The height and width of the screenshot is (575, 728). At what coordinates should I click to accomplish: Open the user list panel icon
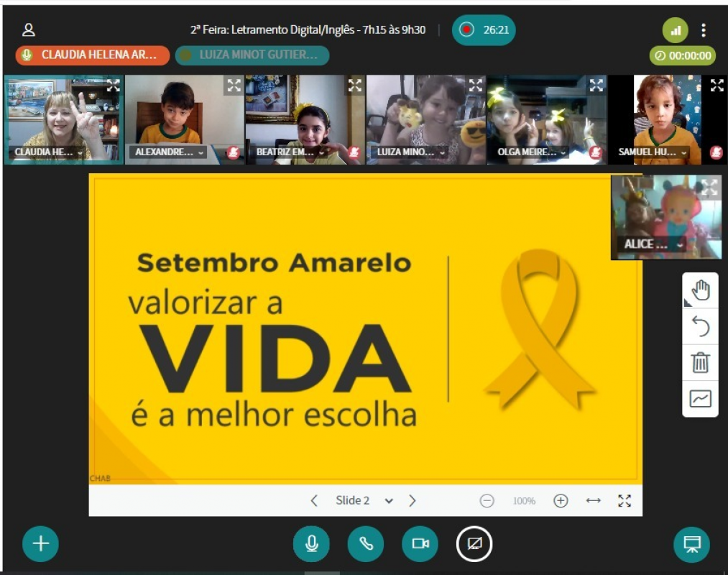pos(29,30)
